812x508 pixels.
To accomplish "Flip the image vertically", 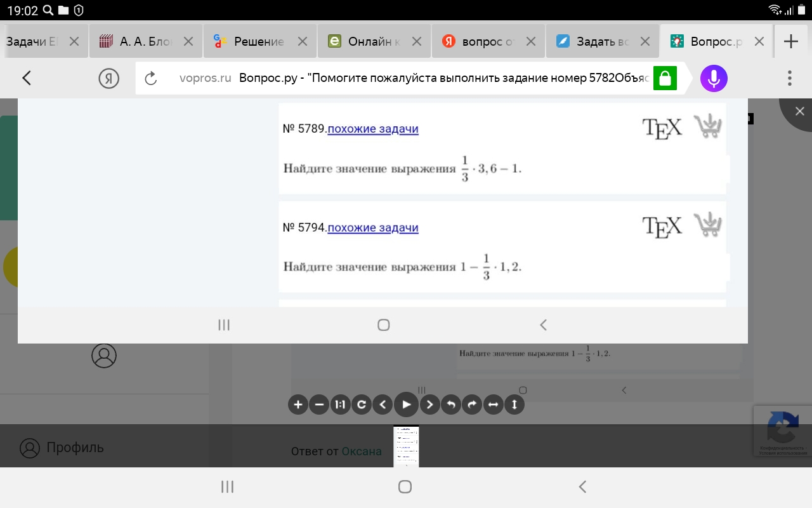I will 514,404.
